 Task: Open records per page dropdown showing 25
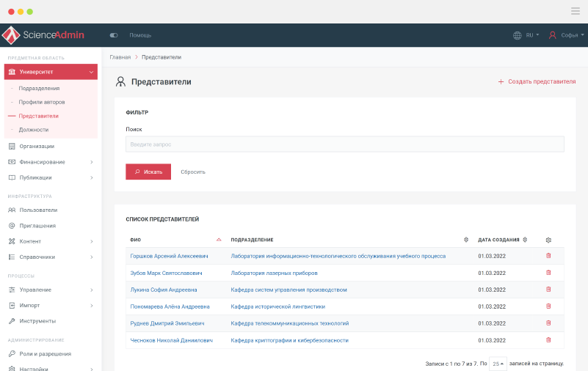498,364
